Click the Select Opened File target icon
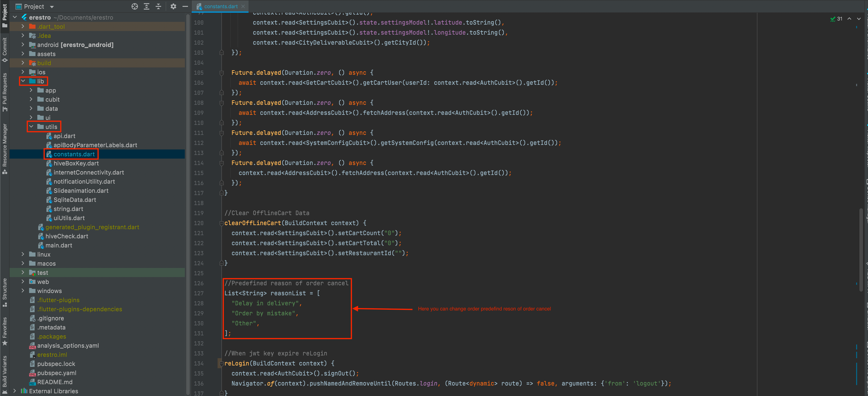 (x=135, y=6)
